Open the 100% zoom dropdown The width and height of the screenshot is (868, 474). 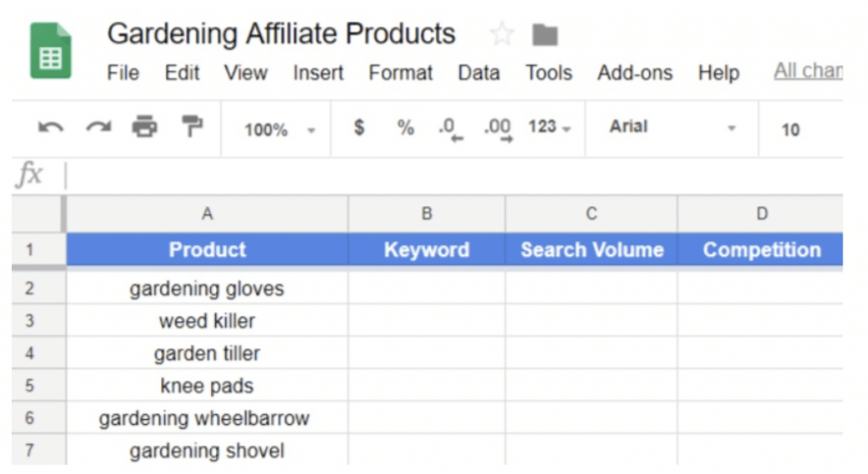(279, 130)
